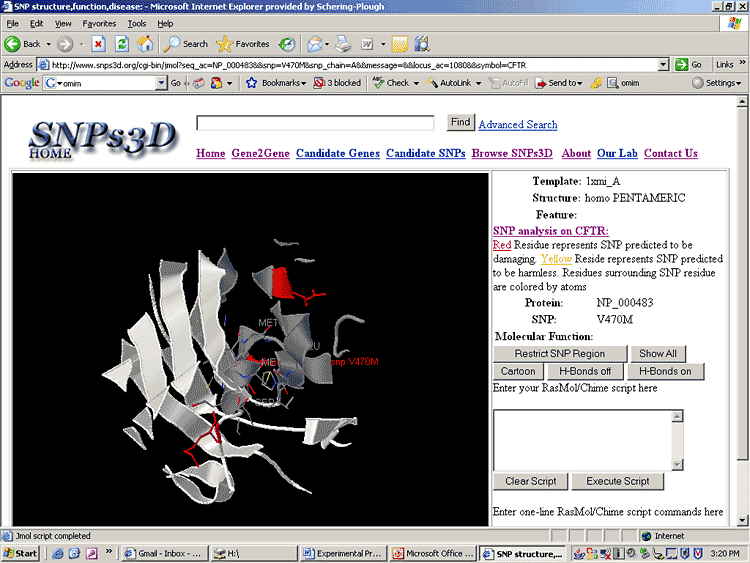Image resolution: width=750 pixels, height=563 pixels.
Task: Go to browser Home page icon
Action: tap(145, 44)
